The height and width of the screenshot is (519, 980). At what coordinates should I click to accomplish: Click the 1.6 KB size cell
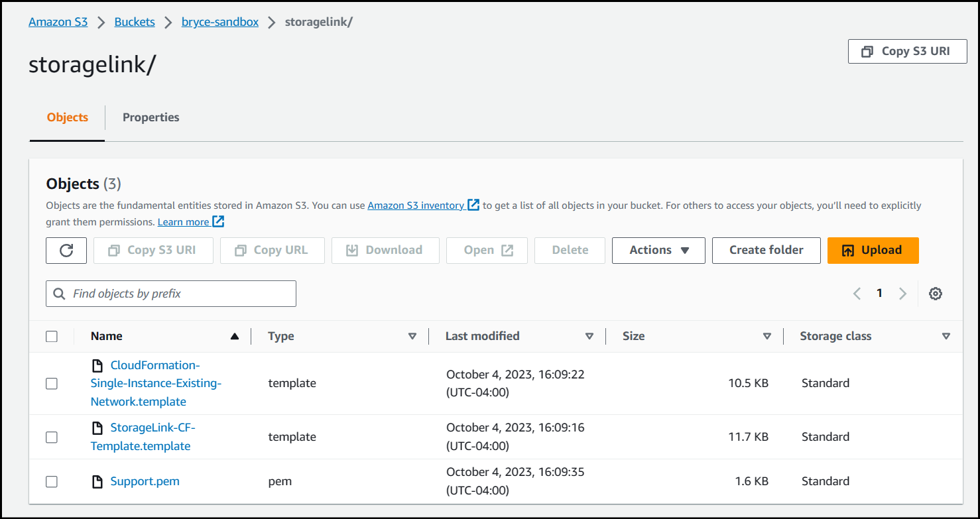point(751,482)
